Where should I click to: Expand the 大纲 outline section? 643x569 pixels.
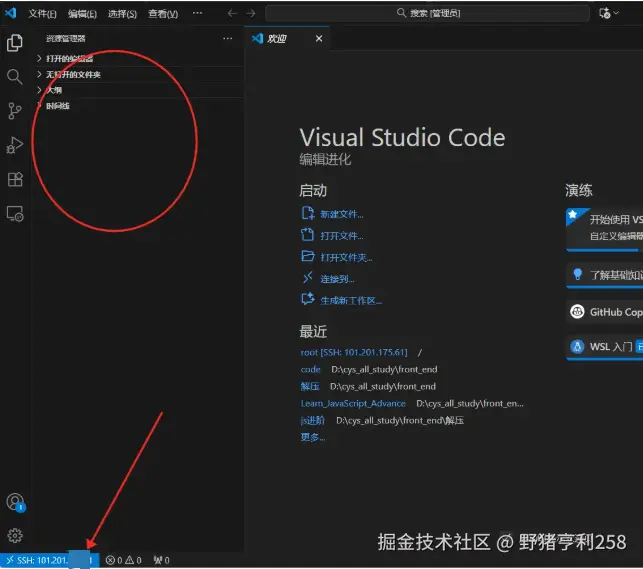point(140,90)
